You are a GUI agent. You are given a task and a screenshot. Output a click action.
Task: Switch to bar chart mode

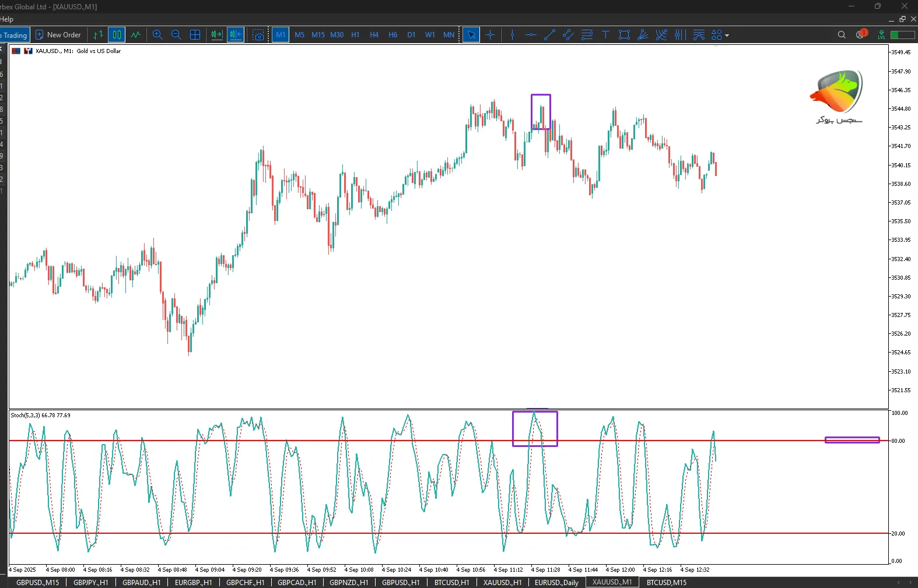click(98, 35)
